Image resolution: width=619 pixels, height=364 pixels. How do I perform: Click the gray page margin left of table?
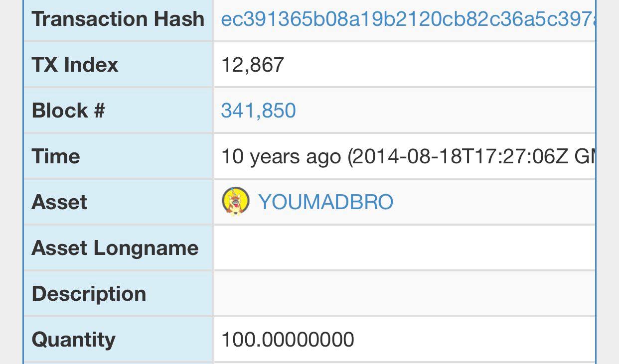click(x=11, y=182)
